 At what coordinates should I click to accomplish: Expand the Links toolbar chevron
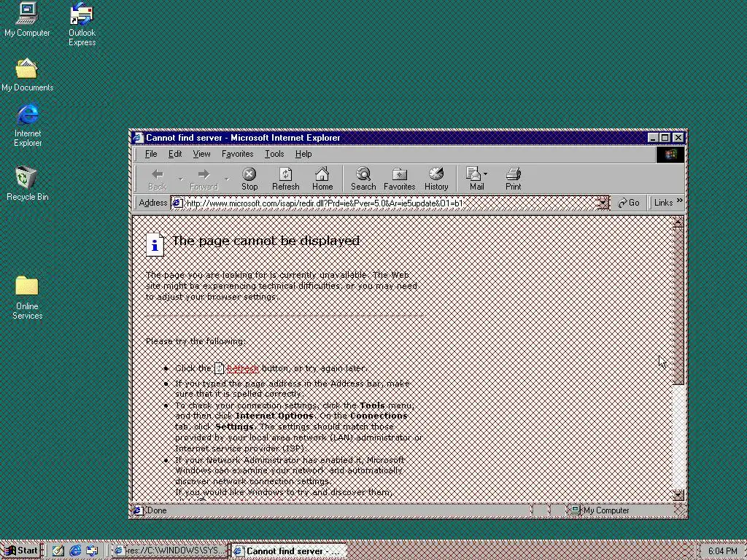(679, 201)
